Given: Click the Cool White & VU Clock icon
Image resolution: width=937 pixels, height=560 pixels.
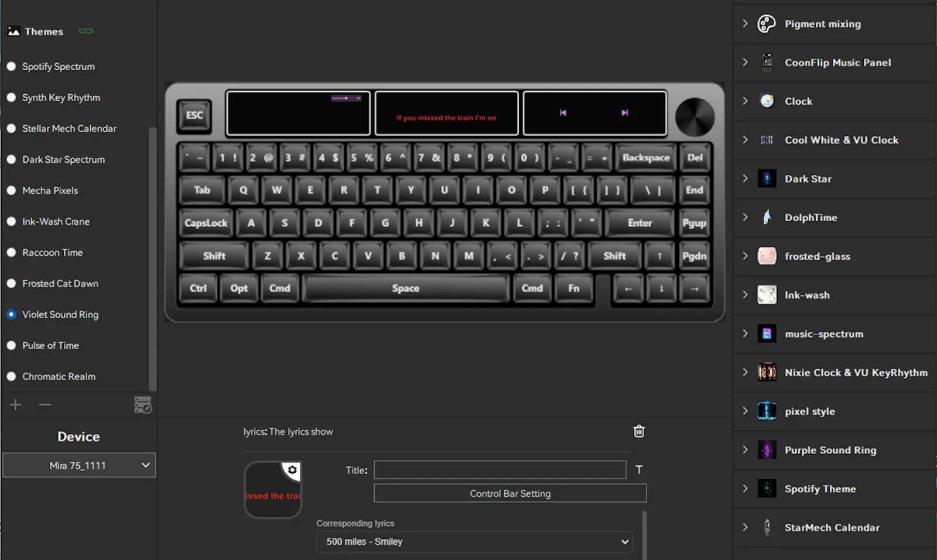Looking at the screenshot, I should click(767, 140).
